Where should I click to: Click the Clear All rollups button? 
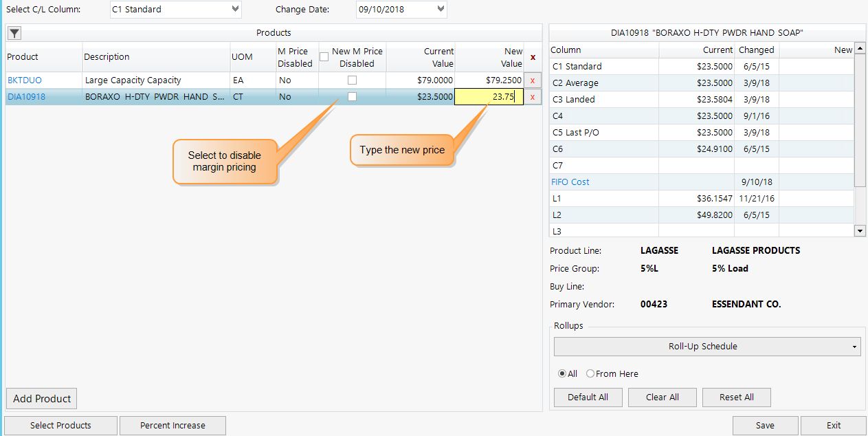(662, 397)
